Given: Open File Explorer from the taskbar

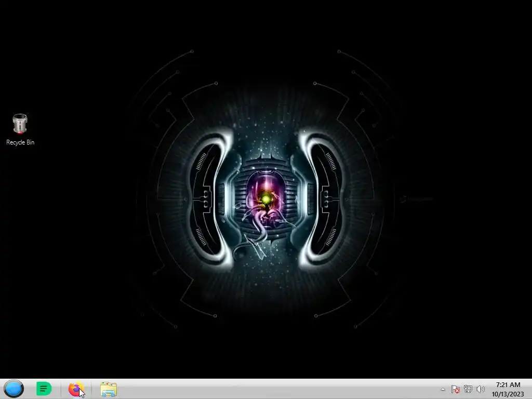Looking at the screenshot, I should [109, 389].
